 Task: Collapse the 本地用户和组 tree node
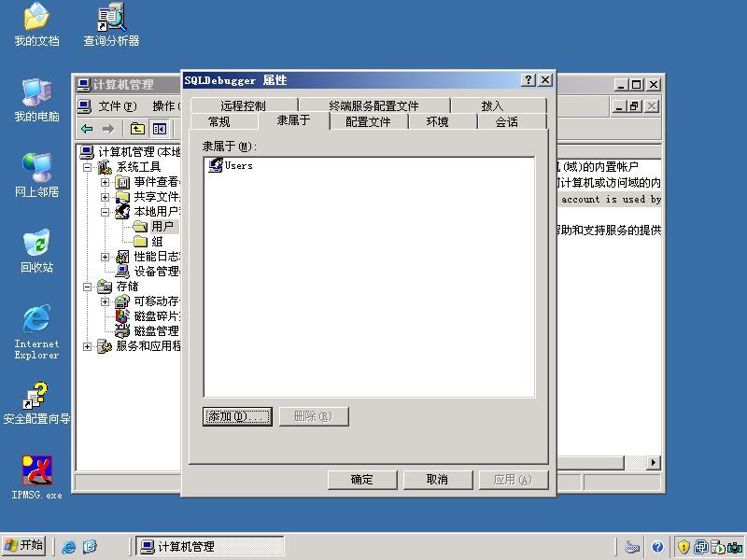(105, 212)
